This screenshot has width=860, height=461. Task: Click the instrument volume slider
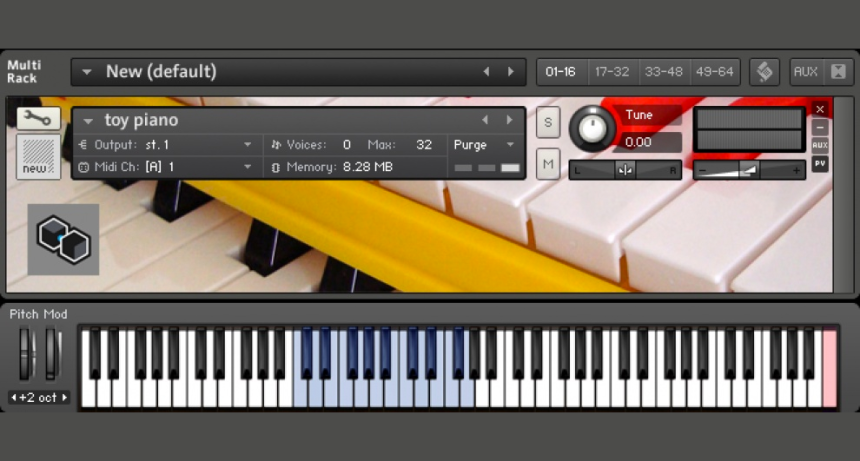tap(749, 170)
